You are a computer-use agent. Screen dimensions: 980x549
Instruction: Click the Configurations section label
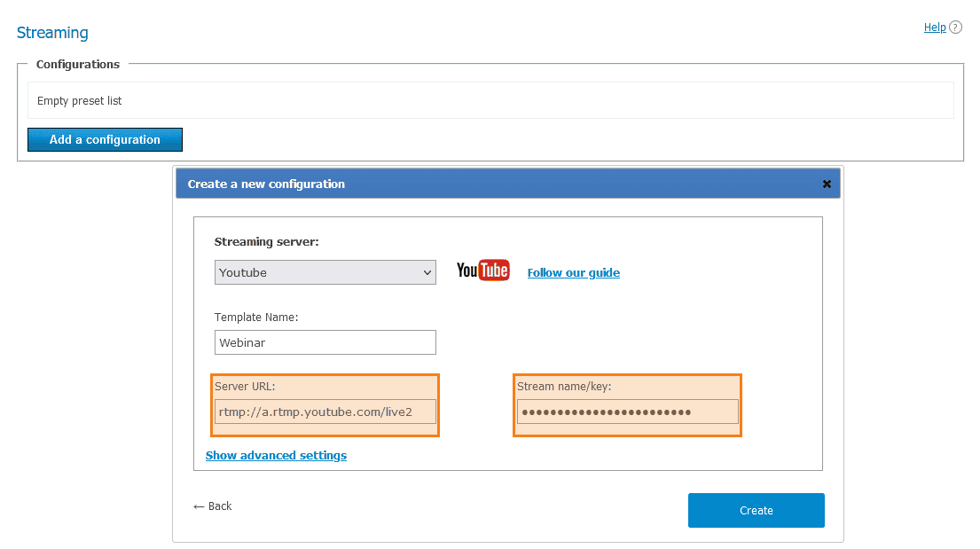(x=78, y=65)
